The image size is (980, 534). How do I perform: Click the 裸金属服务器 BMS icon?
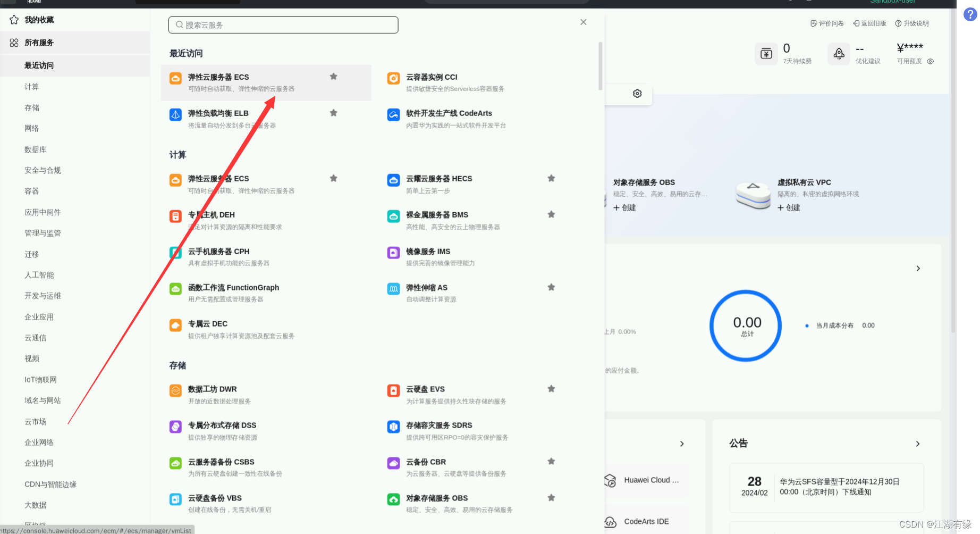(393, 216)
